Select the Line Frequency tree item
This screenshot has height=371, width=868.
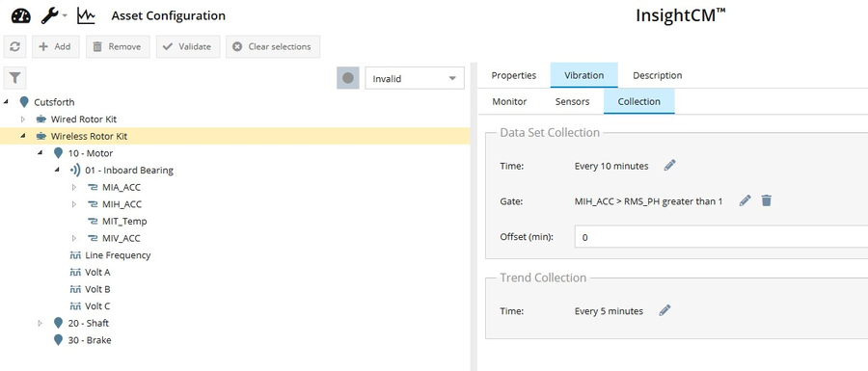click(x=118, y=255)
